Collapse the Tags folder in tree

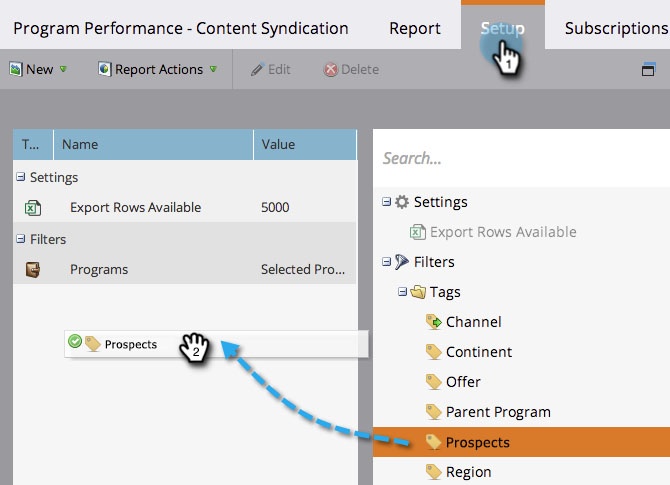click(x=401, y=292)
